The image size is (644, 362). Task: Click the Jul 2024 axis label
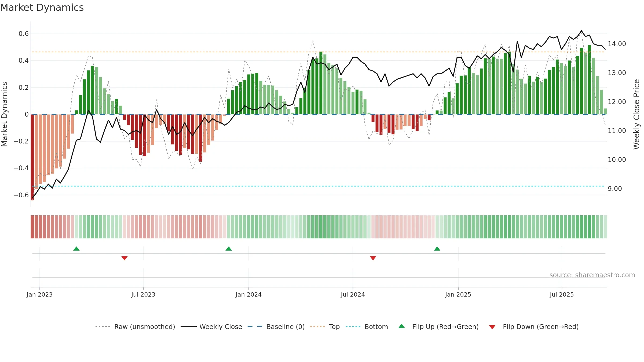(x=353, y=294)
